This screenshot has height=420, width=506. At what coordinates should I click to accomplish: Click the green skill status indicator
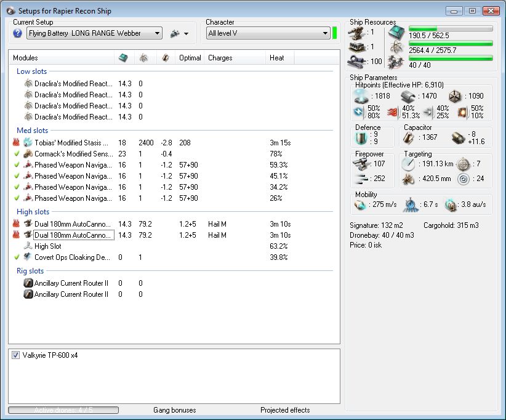(x=335, y=33)
